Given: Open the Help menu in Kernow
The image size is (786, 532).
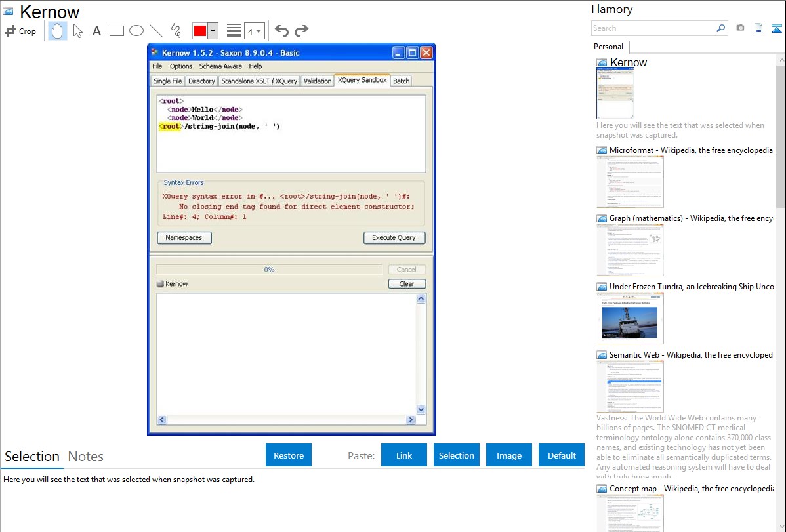Looking at the screenshot, I should click(x=255, y=66).
